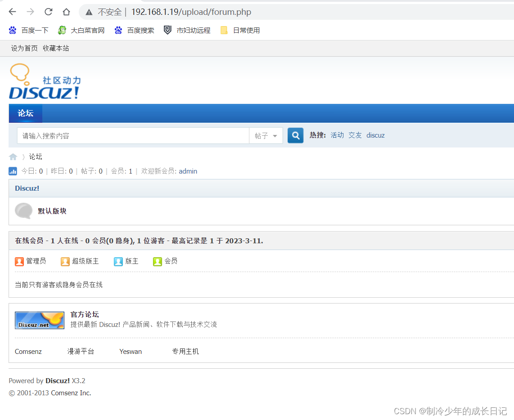Screen dimensions: 514x420
Task: Click the red 管理员 group icon
Action: point(19,261)
